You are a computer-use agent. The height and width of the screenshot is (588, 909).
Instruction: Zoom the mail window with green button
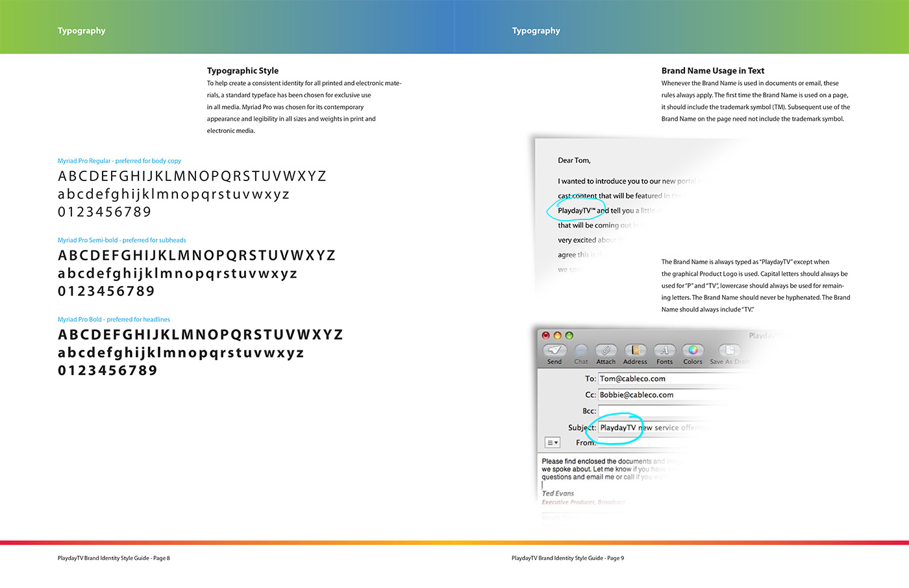tap(569, 336)
